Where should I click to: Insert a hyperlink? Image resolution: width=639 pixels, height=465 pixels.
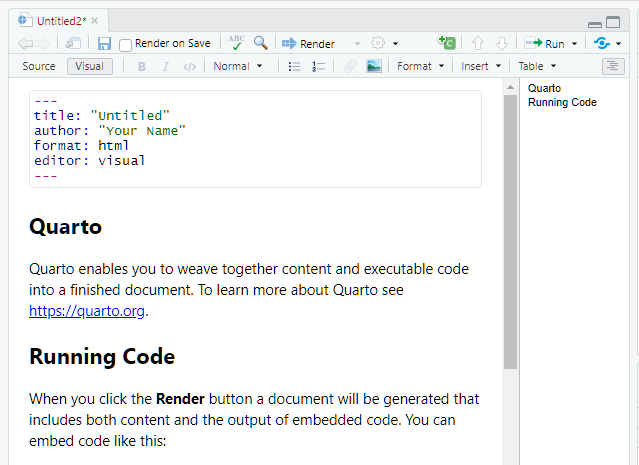(350, 66)
